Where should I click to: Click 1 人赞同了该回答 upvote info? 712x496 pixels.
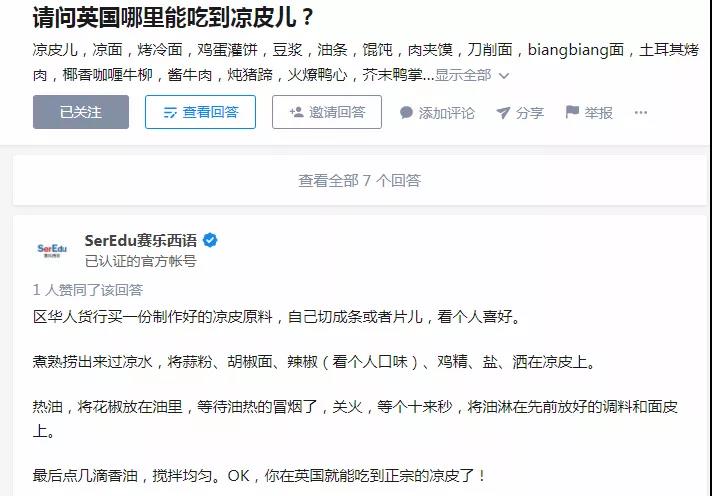pos(88,290)
